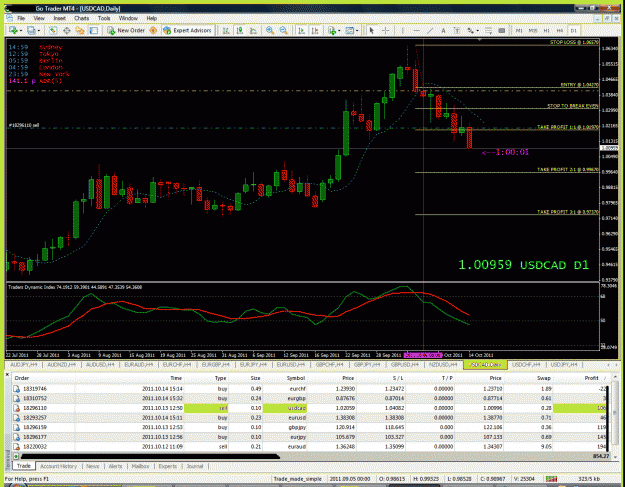Switch to the USDCHF,H4 chart tab
625x487 pixels.
[x=526, y=365]
